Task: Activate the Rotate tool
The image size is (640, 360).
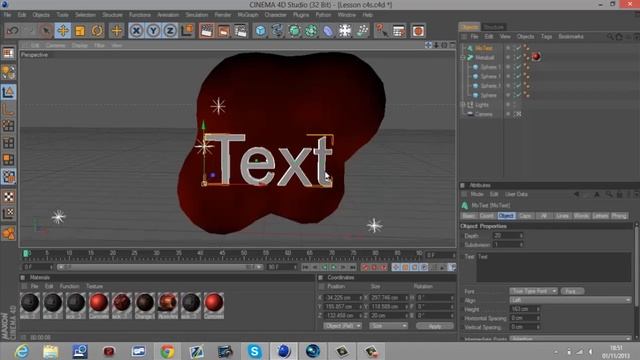Action: (97, 31)
